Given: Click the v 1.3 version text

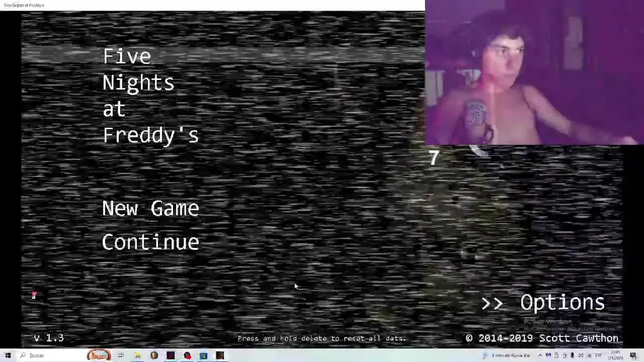Looking at the screenshot, I should 49,338.
